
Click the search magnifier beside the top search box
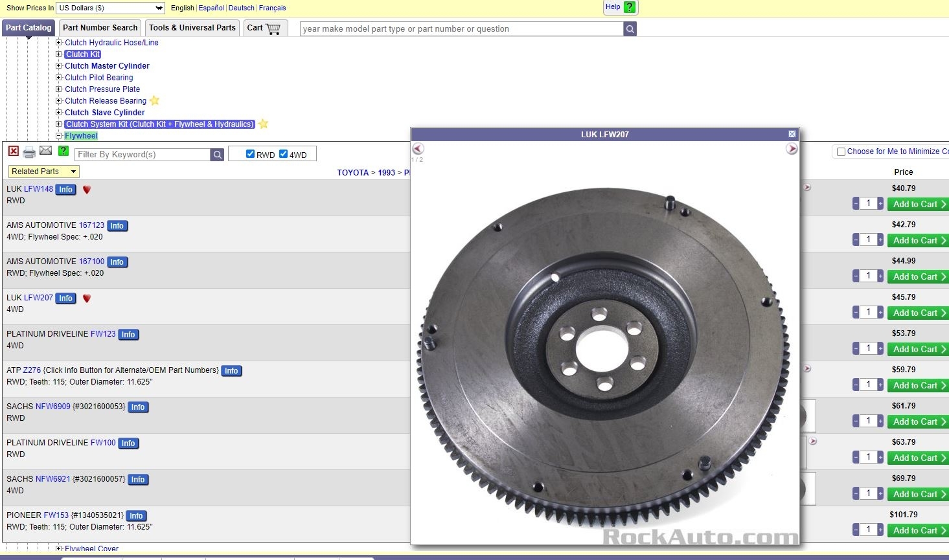630,29
